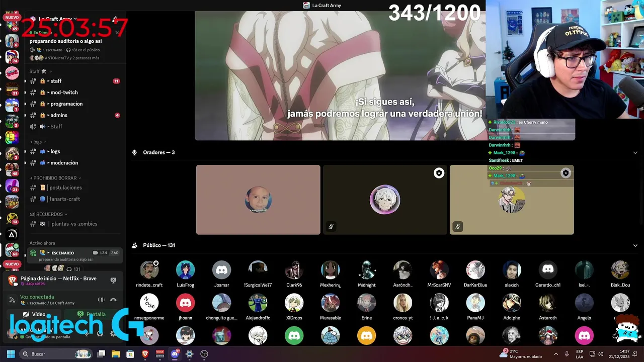Mute microphone in user panel
This screenshot has width=644, height=362.
click(87, 333)
